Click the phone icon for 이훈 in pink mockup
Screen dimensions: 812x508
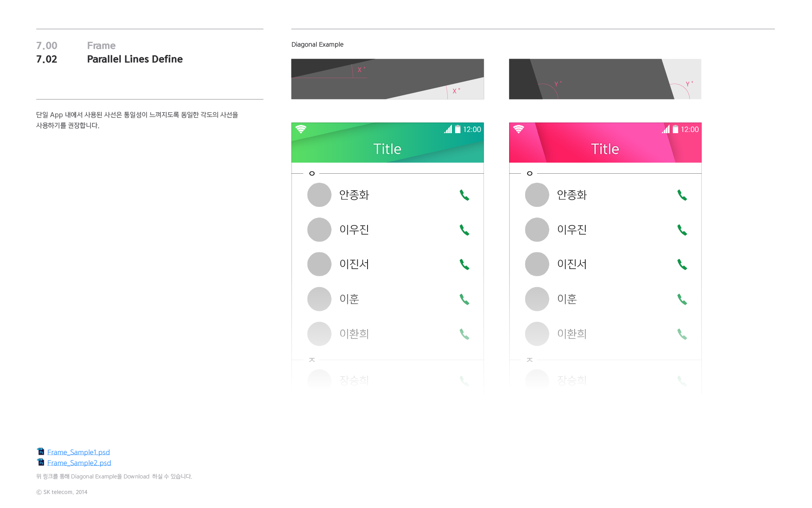[682, 299]
